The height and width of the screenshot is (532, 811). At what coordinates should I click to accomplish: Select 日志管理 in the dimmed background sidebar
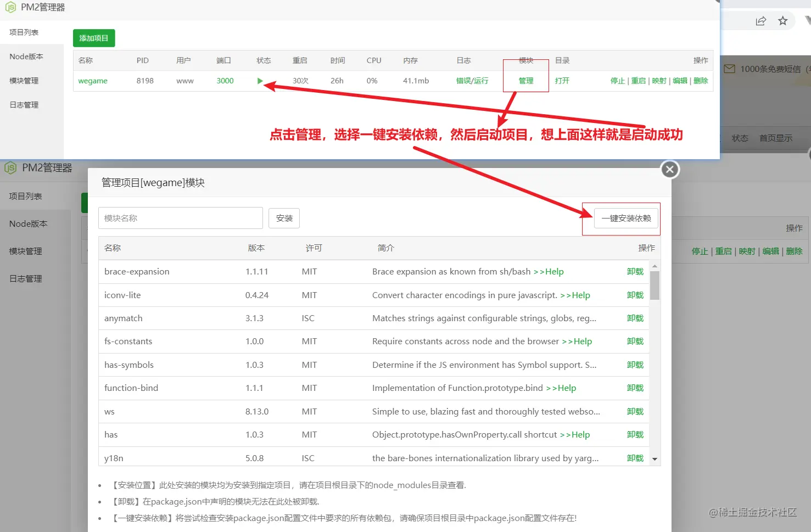26,278
